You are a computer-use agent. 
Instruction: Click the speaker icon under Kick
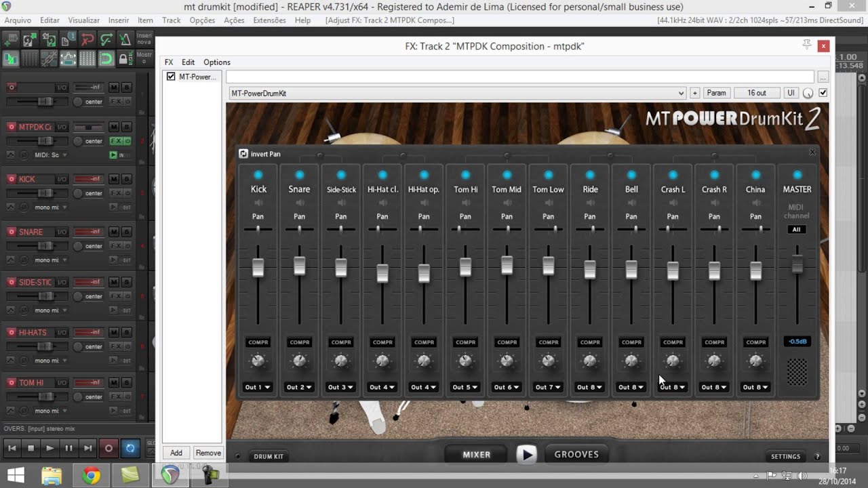click(x=258, y=203)
